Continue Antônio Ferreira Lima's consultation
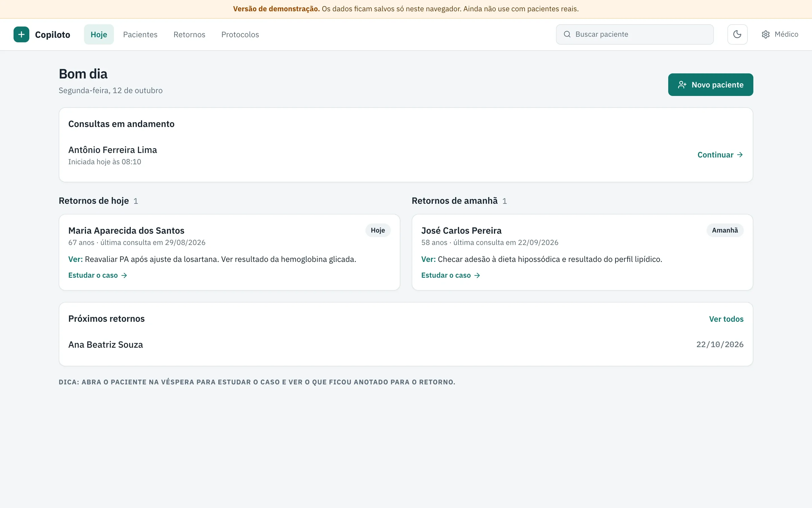This screenshot has height=508, width=812. point(720,155)
